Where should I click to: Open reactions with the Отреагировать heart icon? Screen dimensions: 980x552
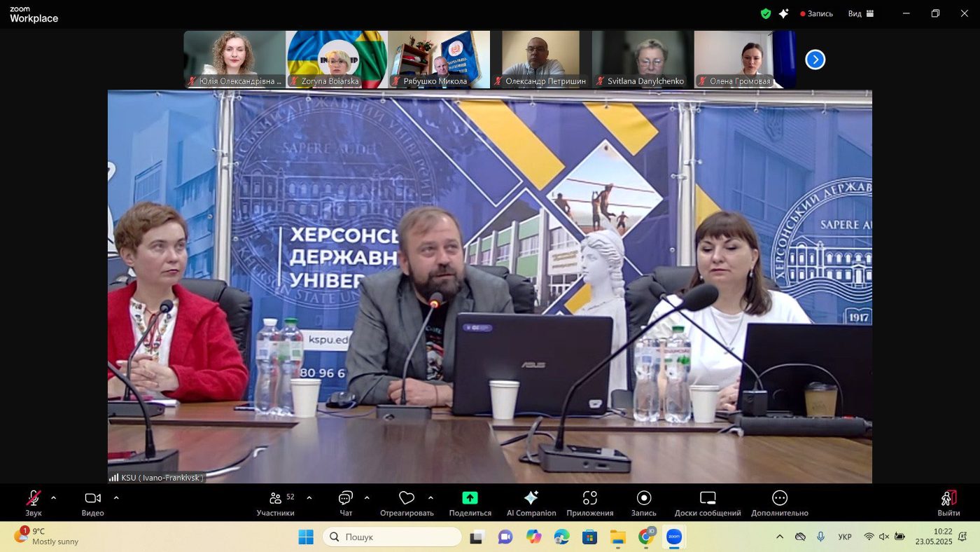pos(407,503)
